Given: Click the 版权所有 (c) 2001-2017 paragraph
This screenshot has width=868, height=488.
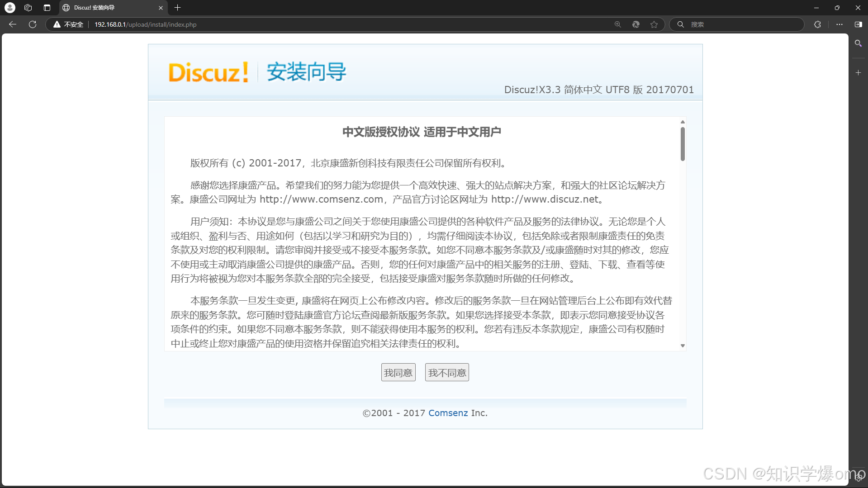Looking at the screenshot, I should pos(348,163).
